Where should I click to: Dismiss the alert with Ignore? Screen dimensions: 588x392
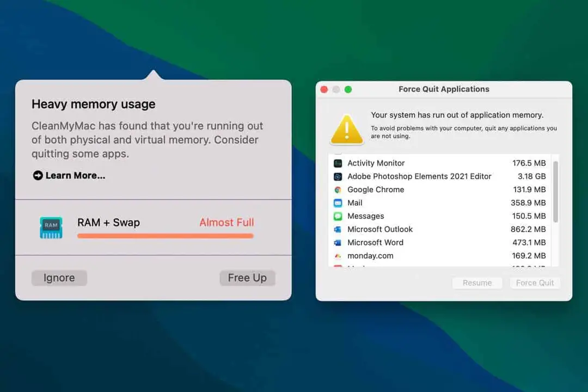[x=59, y=278]
